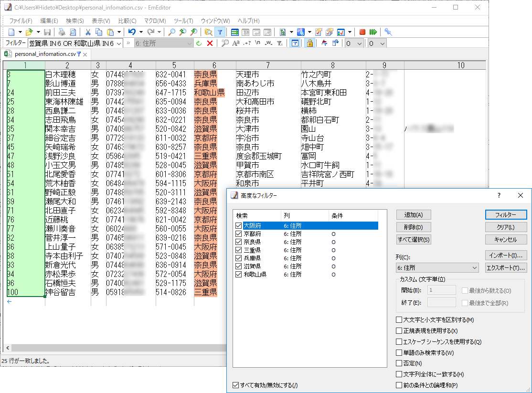Toggle the Filter funnel icon in main toolbar
Image resolution: width=532 pixels, height=393 pixels.
[x=220, y=32]
